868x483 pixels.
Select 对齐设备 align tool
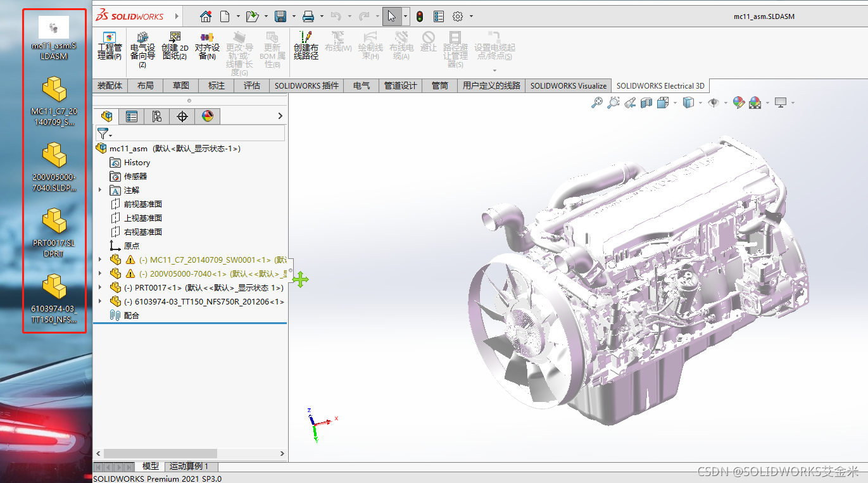point(207,46)
